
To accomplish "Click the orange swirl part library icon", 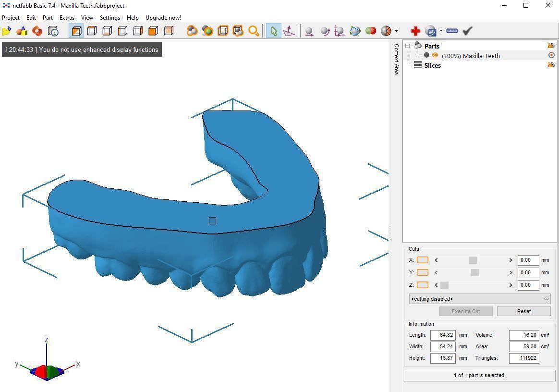I will click(37, 31).
